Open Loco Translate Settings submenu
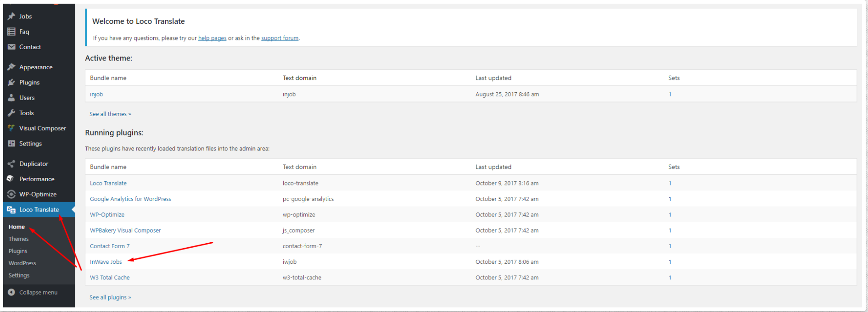 coord(19,275)
